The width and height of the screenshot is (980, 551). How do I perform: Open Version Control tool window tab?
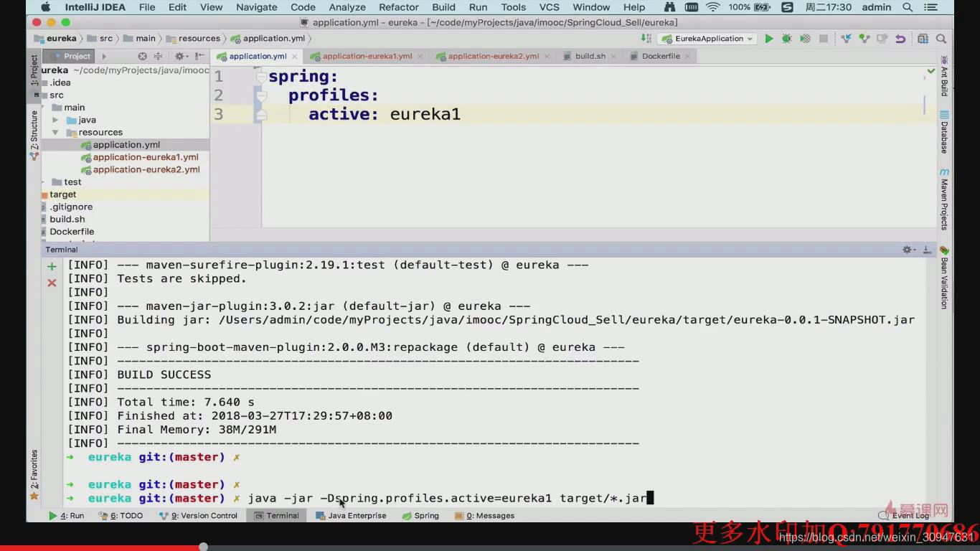click(x=198, y=515)
